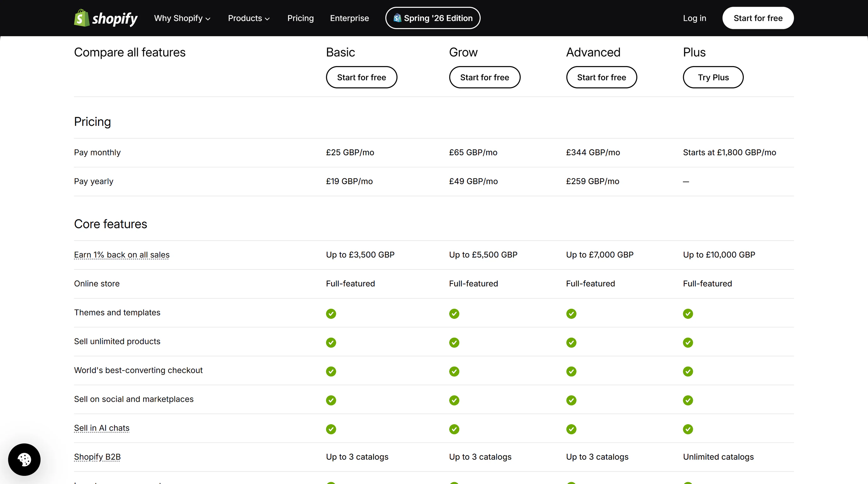
Task: Click the Try Plus button
Action: (713, 78)
